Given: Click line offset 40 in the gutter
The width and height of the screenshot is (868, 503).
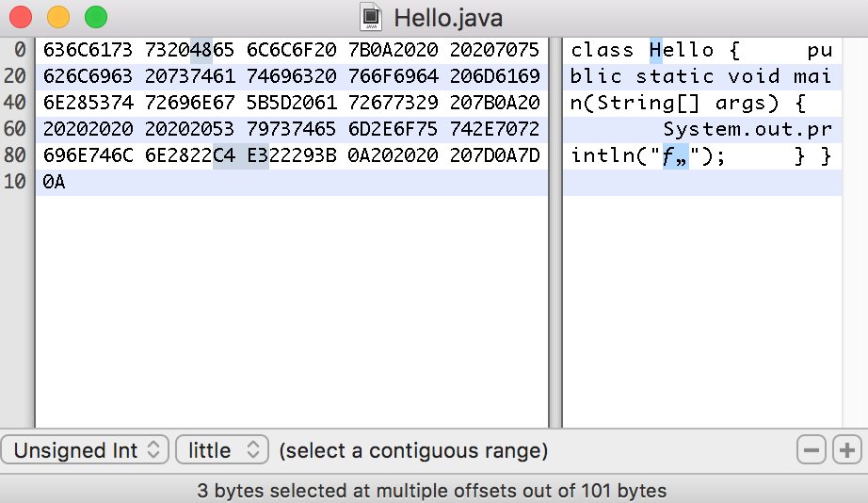Looking at the screenshot, I should 15,103.
